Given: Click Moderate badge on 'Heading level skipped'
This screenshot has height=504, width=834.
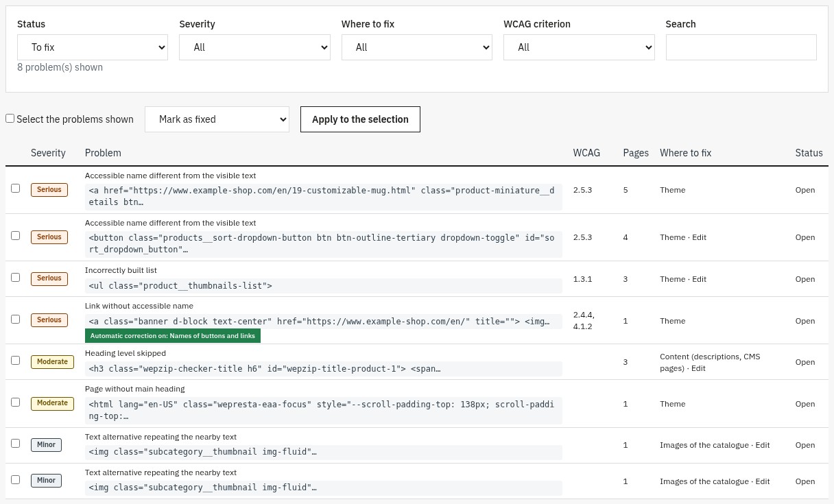Looking at the screenshot, I should pos(52,362).
